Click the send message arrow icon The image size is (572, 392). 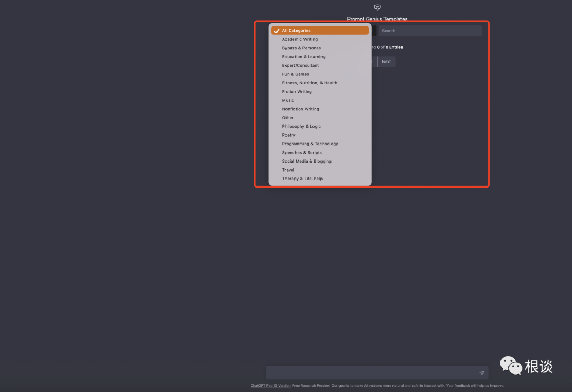pyautogui.click(x=481, y=373)
